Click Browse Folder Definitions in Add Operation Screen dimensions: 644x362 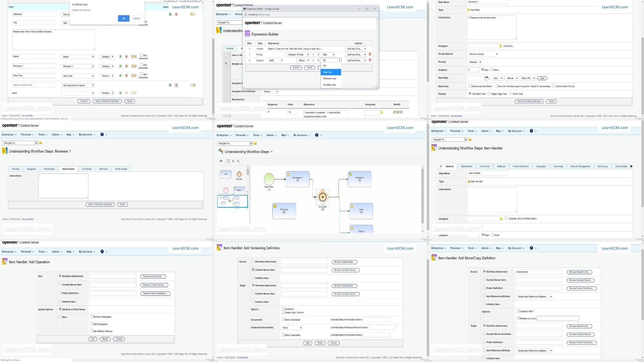tap(155, 294)
